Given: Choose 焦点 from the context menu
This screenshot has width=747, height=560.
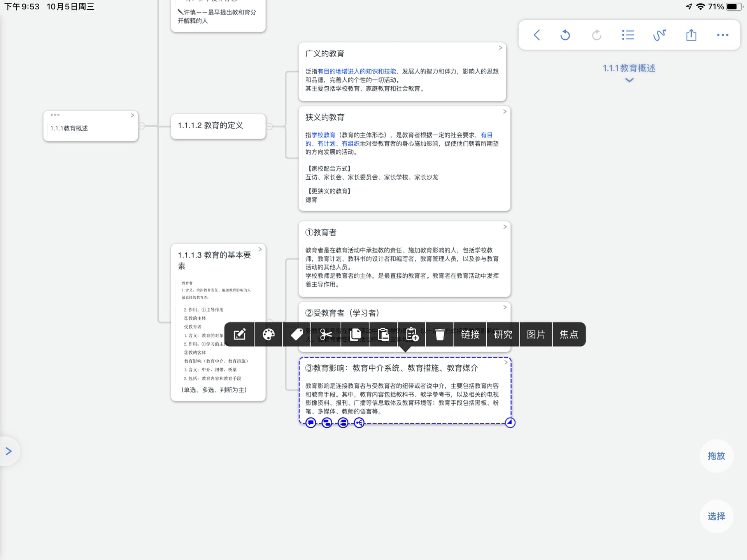Looking at the screenshot, I should coord(569,334).
